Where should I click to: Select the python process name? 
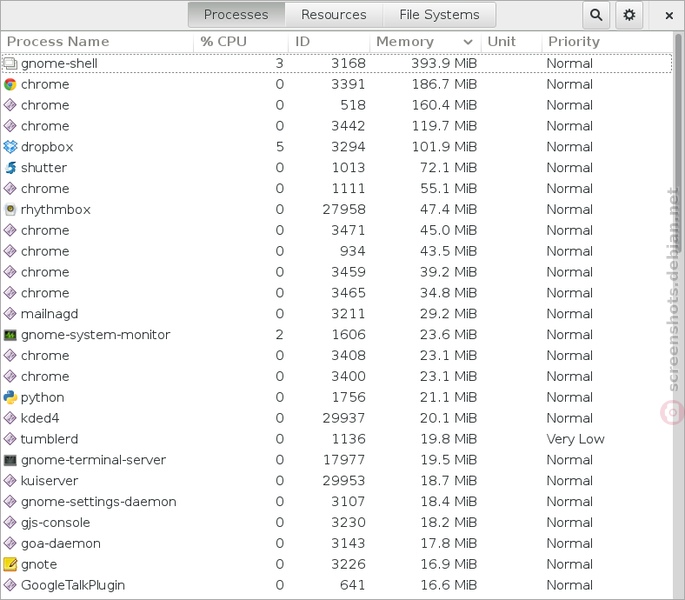(x=42, y=397)
